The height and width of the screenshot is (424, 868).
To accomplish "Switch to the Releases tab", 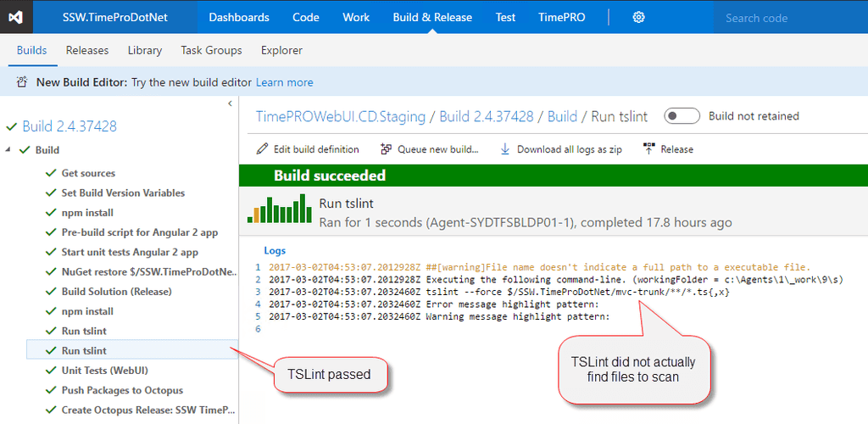I will pos(86,50).
